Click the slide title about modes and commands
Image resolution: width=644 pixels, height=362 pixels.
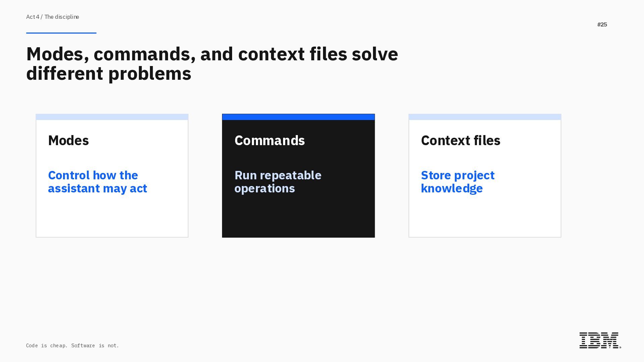(x=212, y=54)
